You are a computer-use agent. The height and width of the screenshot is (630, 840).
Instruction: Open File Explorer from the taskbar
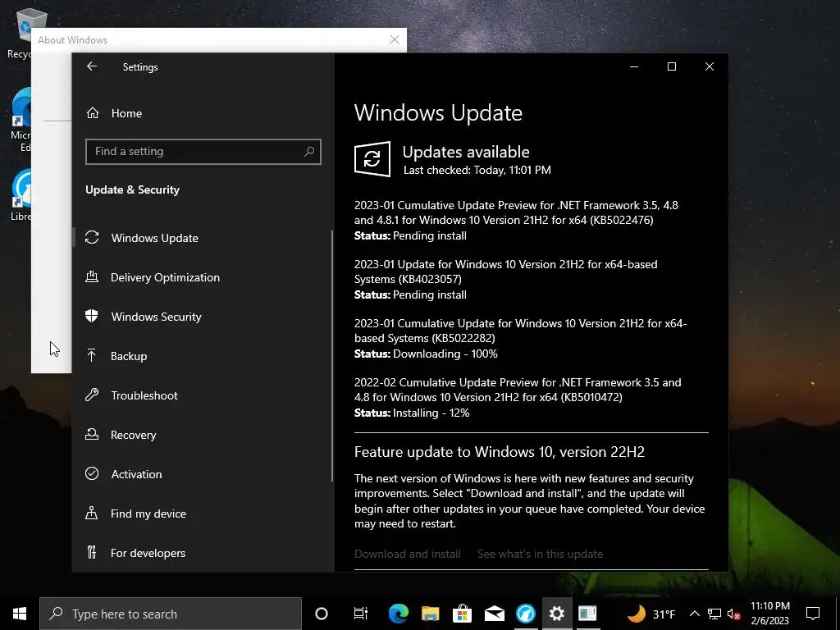430,614
